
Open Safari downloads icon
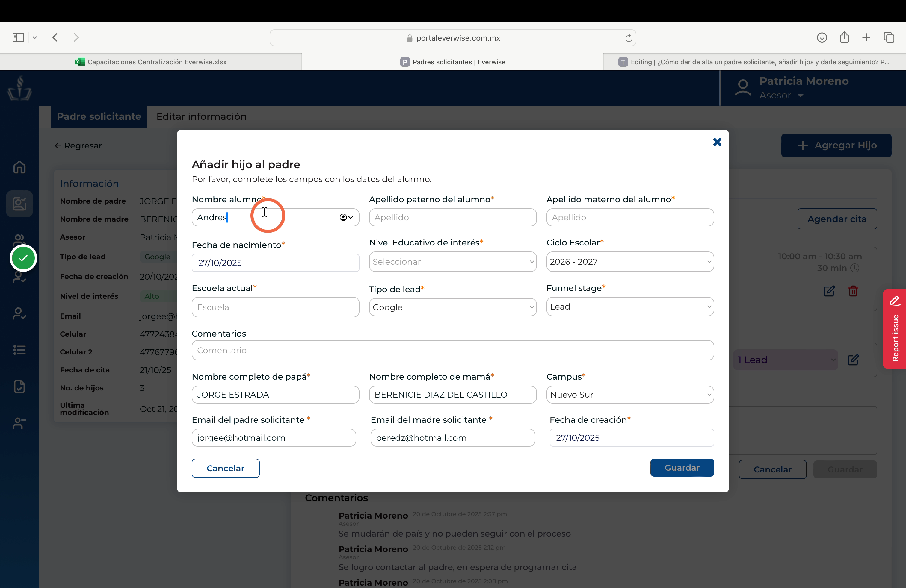tap(822, 37)
